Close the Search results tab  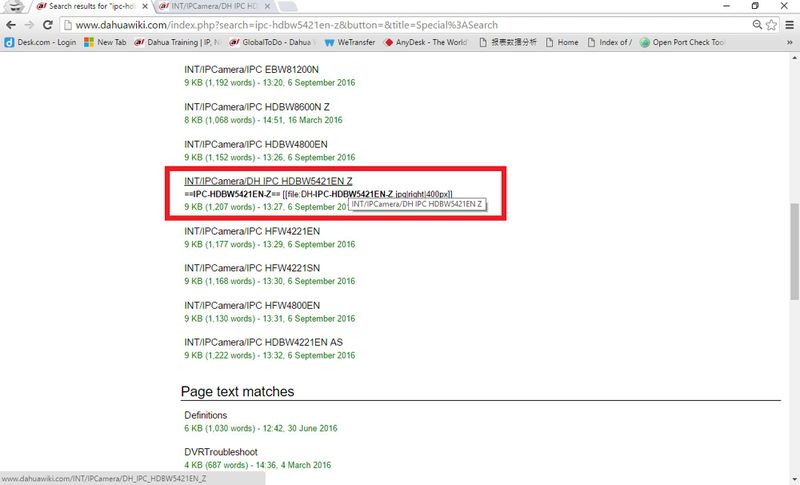pyautogui.click(x=145, y=7)
